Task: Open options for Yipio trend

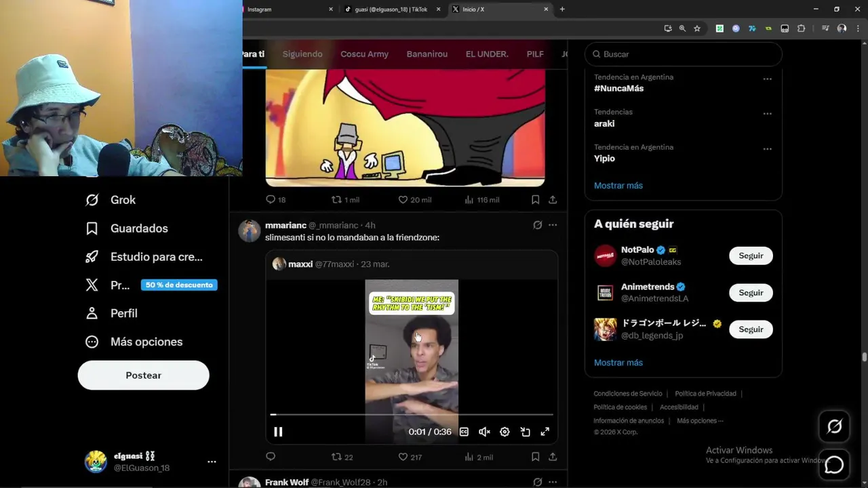Action: click(767, 148)
